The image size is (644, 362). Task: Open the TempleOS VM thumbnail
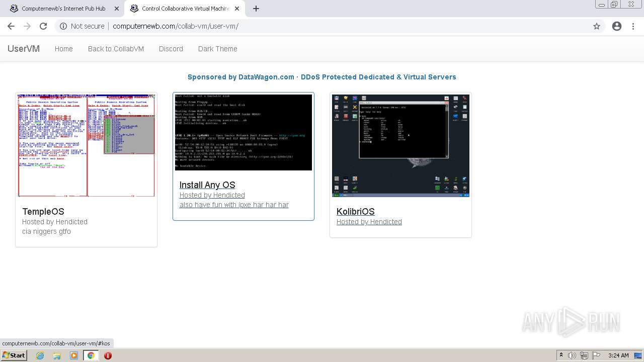87,145
